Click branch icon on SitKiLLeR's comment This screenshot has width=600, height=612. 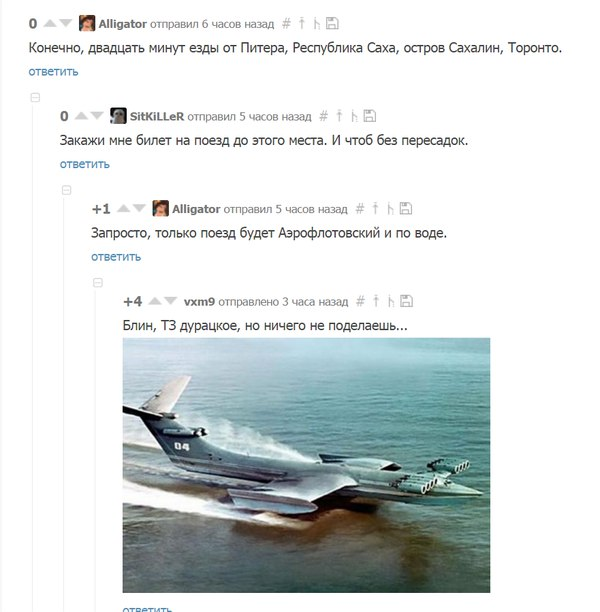point(354,116)
